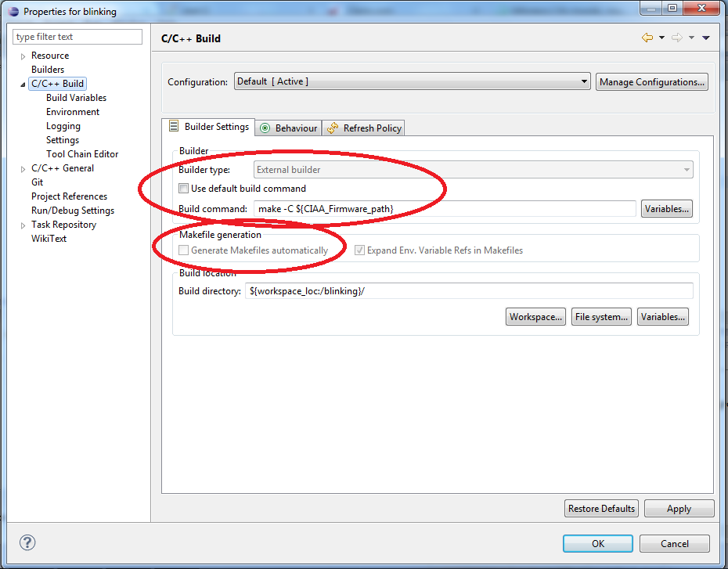The width and height of the screenshot is (728, 569).
Task: Toggle Generate Makefiles automatically checkbox
Action: click(x=183, y=250)
